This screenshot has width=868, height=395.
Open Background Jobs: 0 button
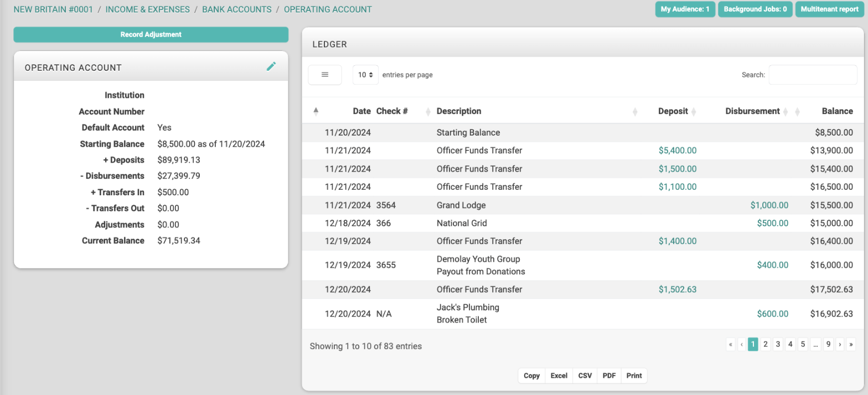point(755,9)
